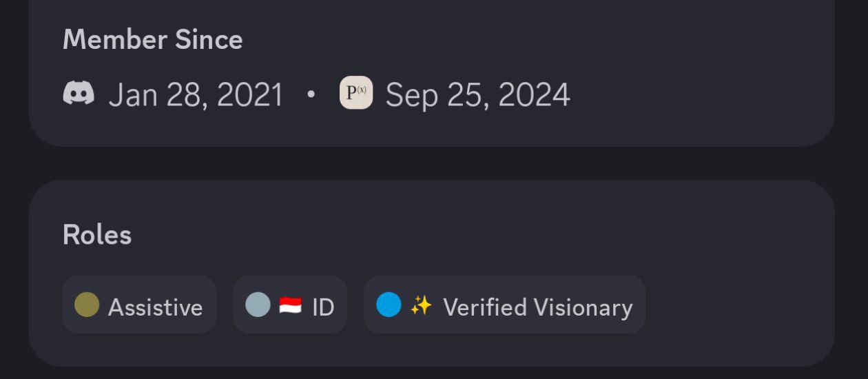Click the sparkles emoji in Verified Visionary role
The height and width of the screenshot is (379, 868).
point(421,305)
